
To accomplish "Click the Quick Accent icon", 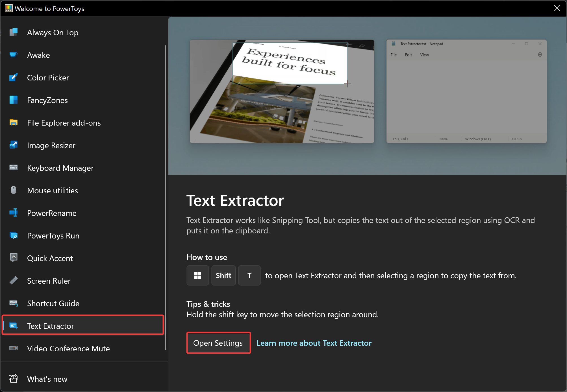I will 14,258.
